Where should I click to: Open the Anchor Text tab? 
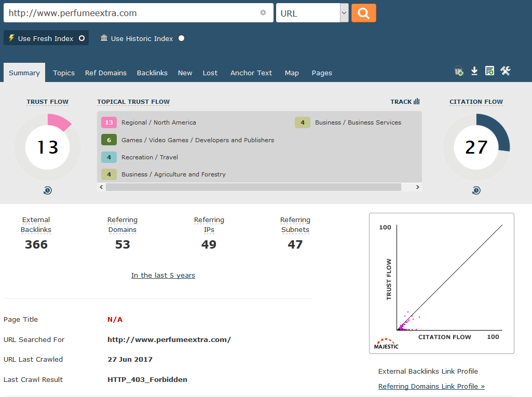point(251,73)
